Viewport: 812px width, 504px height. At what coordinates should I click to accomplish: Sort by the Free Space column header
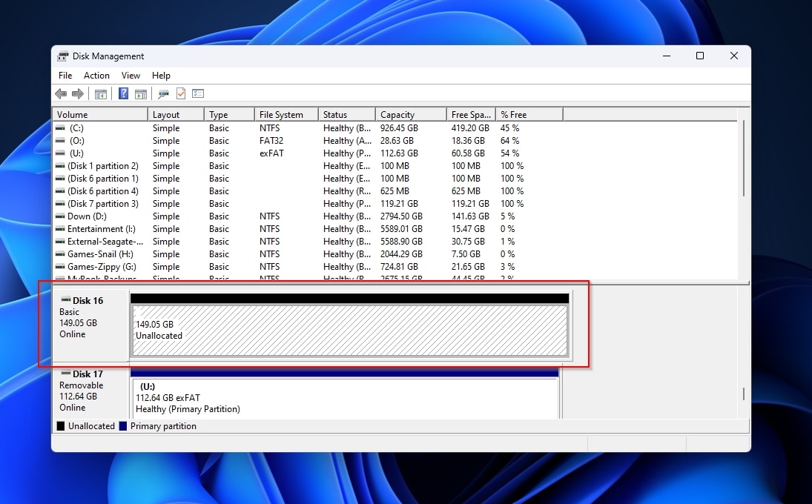(x=471, y=114)
